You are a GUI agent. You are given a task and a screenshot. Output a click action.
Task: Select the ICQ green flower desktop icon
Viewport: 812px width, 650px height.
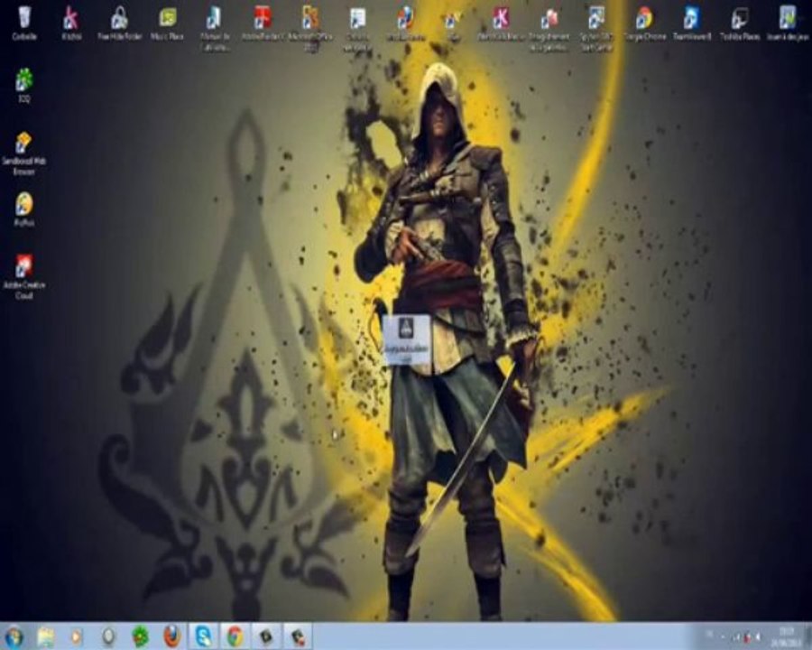tap(23, 85)
